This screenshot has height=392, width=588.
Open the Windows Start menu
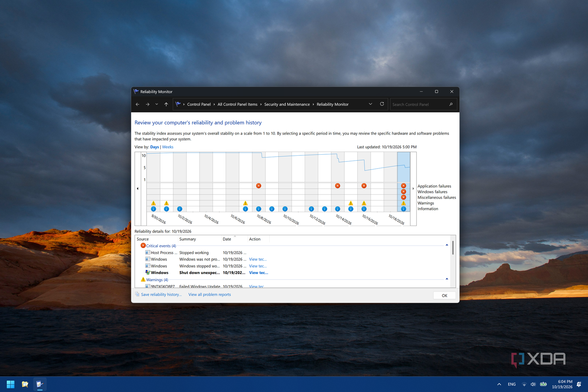tap(11, 384)
